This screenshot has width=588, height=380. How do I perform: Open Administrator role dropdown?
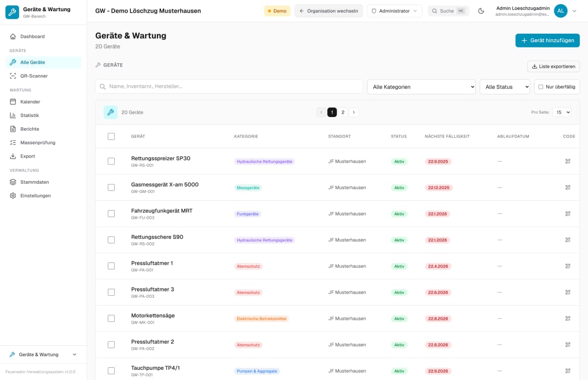coord(394,11)
